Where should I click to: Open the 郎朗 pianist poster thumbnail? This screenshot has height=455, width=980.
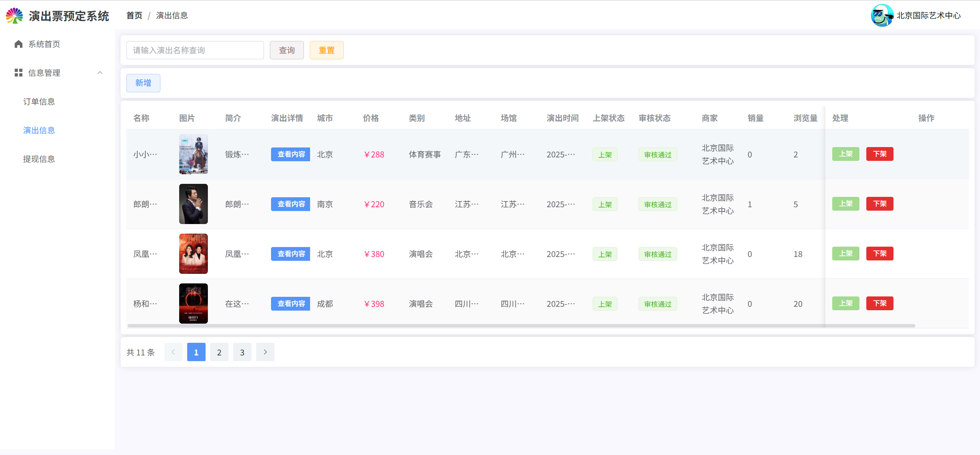[193, 204]
